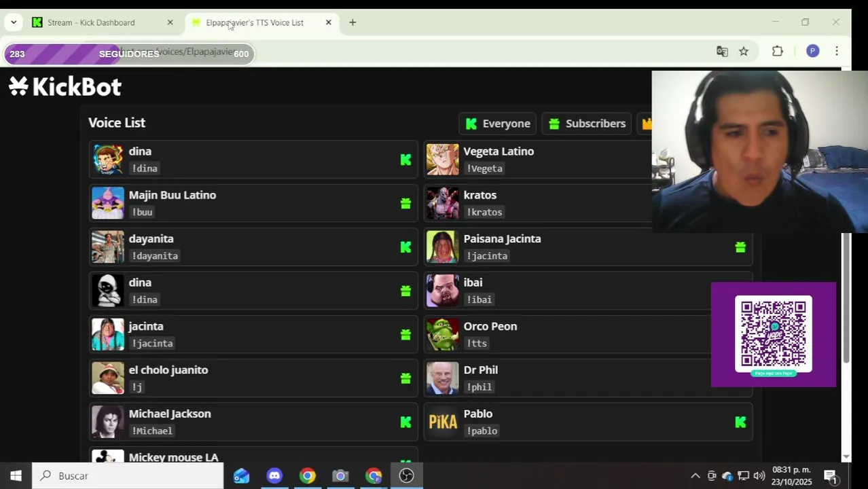This screenshot has height=489, width=868.
Task: Click the !Michael command tag
Action: (x=152, y=431)
